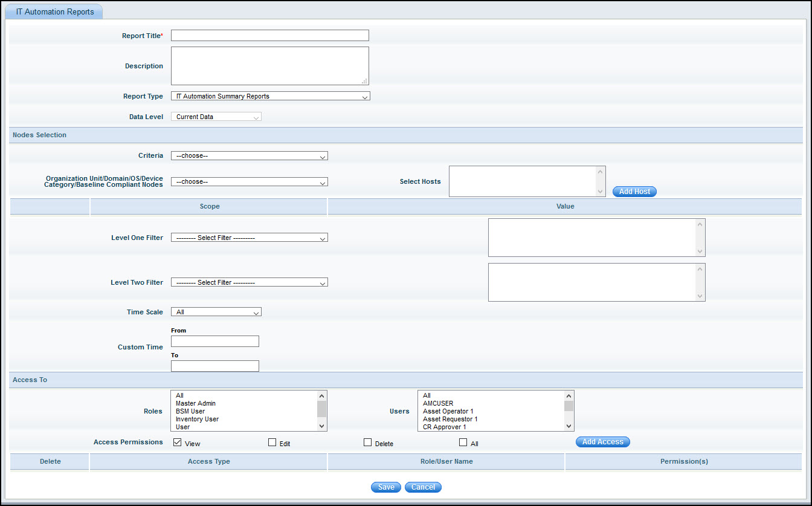Click the Users list scrollbar
This screenshot has width=812, height=506.
click(x=568, y=411)
